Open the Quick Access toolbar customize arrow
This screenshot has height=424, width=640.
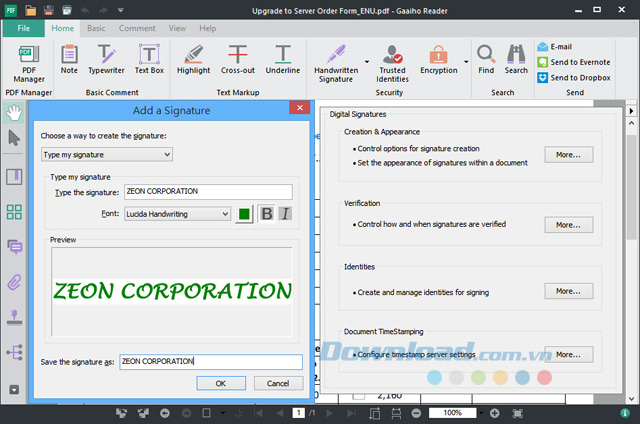coord(120,10)
